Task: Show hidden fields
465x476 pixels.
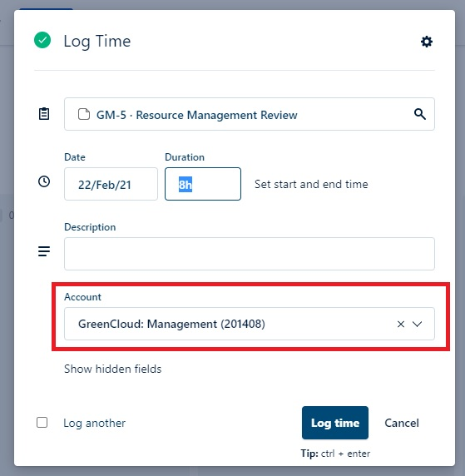Action: [x=112, y=369]
